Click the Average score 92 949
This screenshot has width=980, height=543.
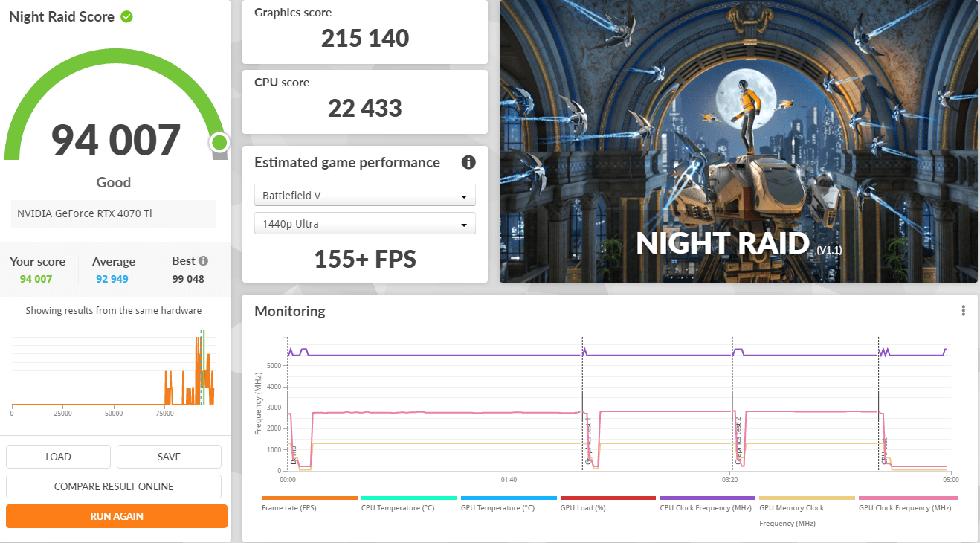[x=114, y=279]
